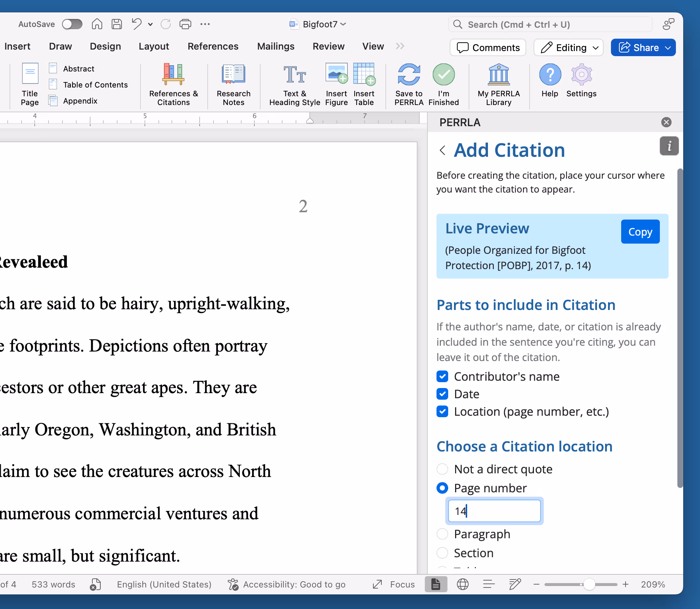Enable Focus mode from status bar
This screenshot has width=700, height=609.
(x=394, y=585)
